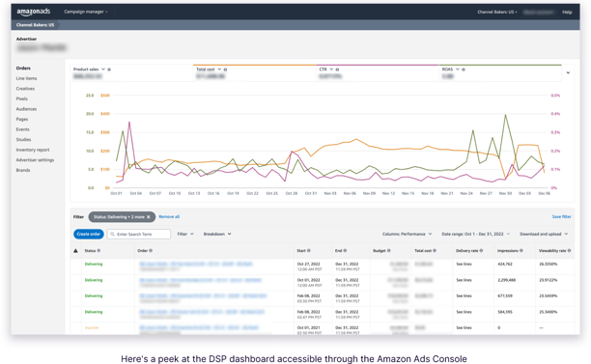Expand the Product sales metric dropdown
This screenshot has height=364, width=591.
tap(103, 70)
